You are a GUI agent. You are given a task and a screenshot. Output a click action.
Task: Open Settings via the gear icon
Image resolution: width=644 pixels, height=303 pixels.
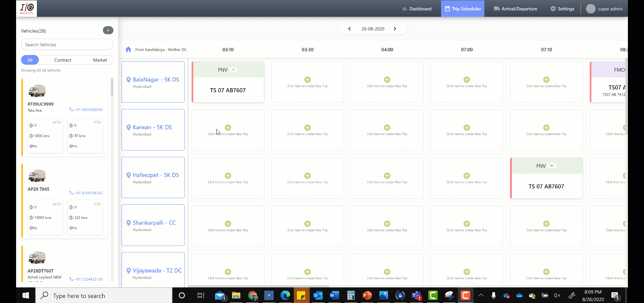click(x=553, y=9)
